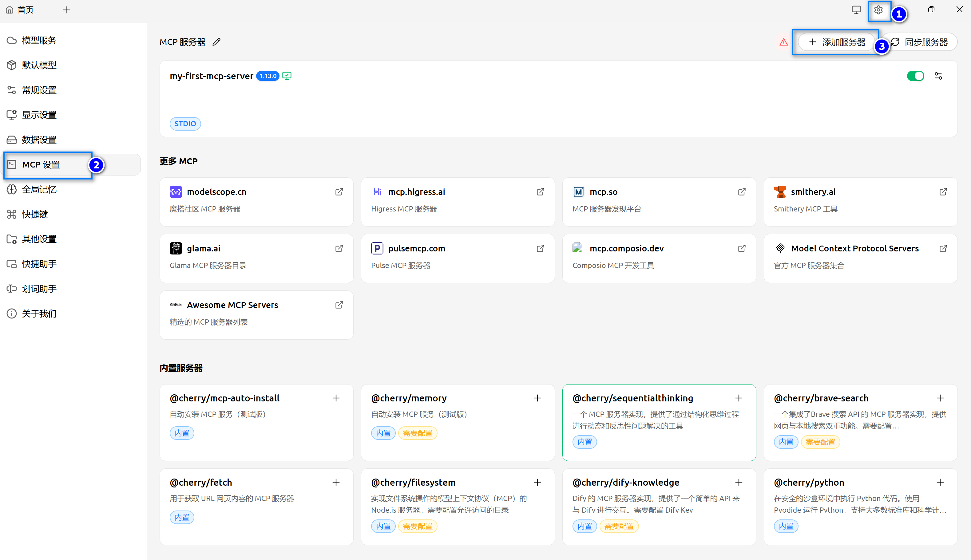Screen dimensions: 971x560
Task: Add @cherry/memory server with plus icon
Action: pos(537,398)
